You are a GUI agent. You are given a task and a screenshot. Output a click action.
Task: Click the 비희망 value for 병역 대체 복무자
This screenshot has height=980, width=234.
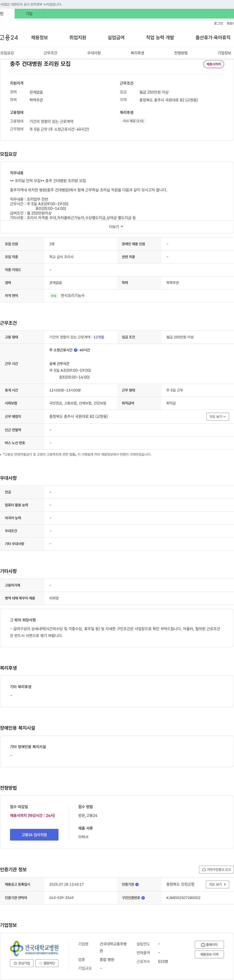54,598
